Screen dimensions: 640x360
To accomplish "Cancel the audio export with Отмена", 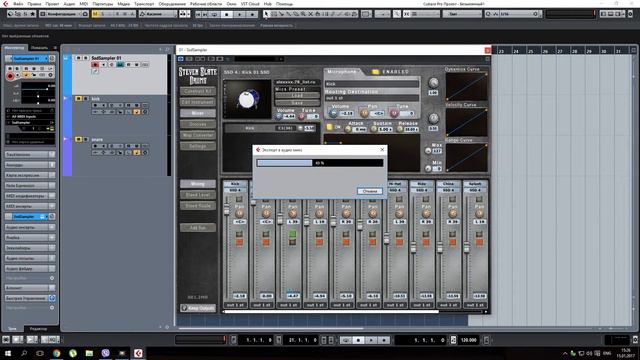I will click(x=369, y=191).
